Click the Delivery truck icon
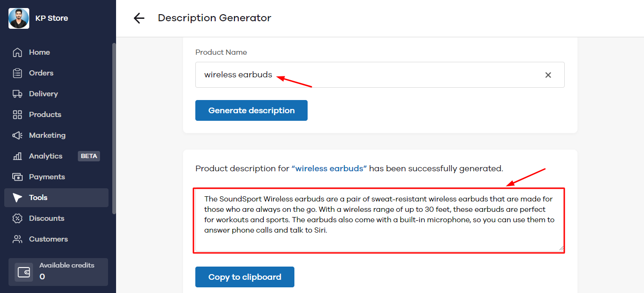 [17, 94]
